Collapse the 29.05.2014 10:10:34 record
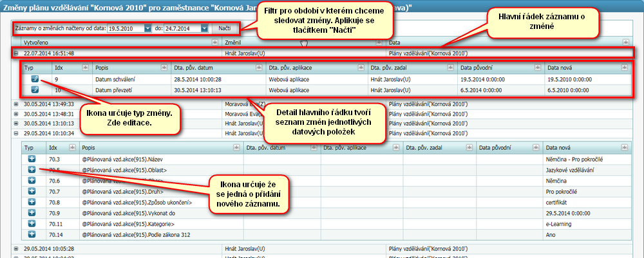 coord(17,133)
